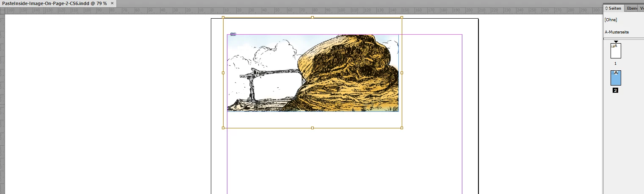This screenshot has height=194, width=644.
Task: Open the Seiten panel tab
Action: [x=613, y=8]
